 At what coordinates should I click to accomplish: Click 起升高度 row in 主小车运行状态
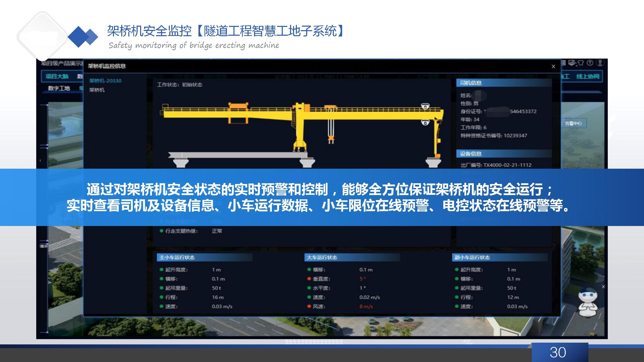[190, 270]
